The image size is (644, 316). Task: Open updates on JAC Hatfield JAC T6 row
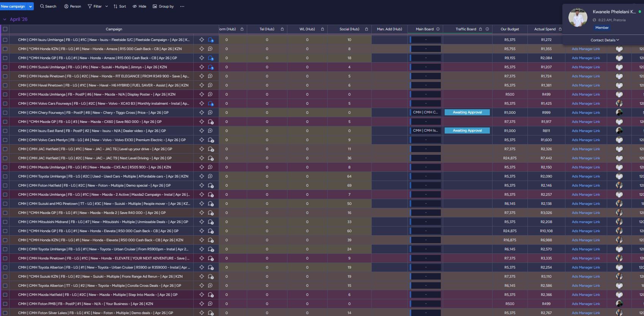click(x=210, y=149)
